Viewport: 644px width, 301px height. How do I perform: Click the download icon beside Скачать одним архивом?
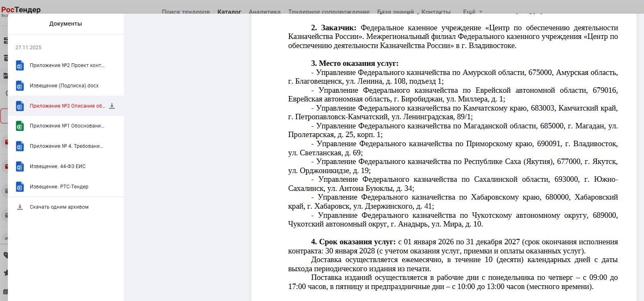point(19,207)
